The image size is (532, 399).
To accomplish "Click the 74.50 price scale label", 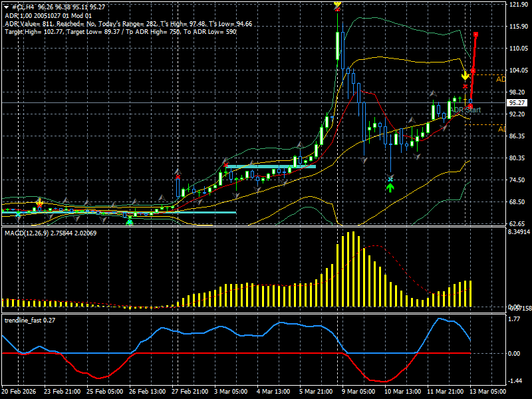I will [517, 180].
